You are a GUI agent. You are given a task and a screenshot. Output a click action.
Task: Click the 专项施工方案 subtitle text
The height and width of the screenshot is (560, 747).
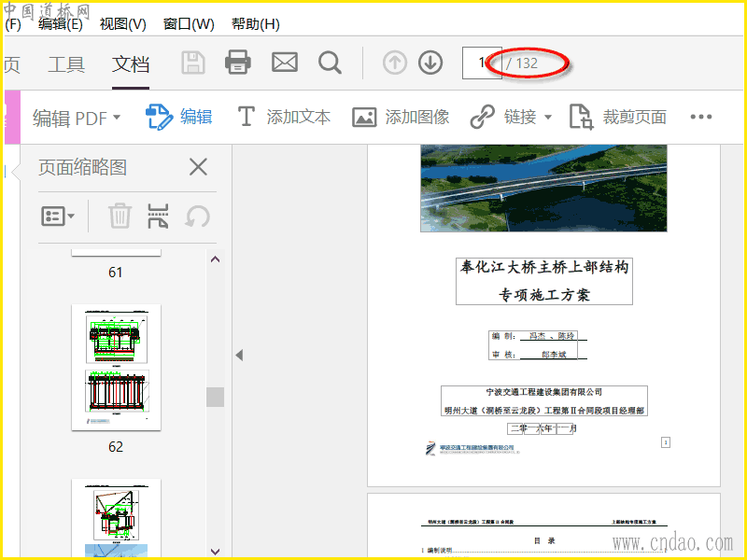(544, 295)
